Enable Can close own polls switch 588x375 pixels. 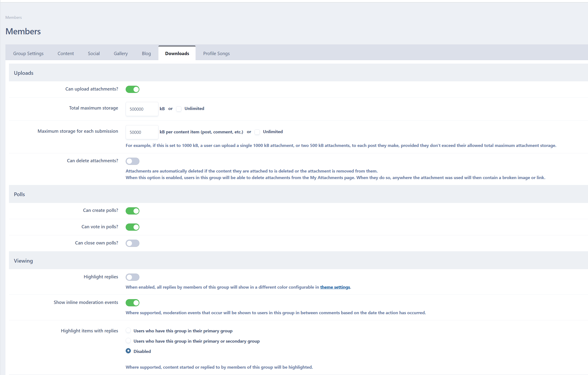(x=132, y=243)
